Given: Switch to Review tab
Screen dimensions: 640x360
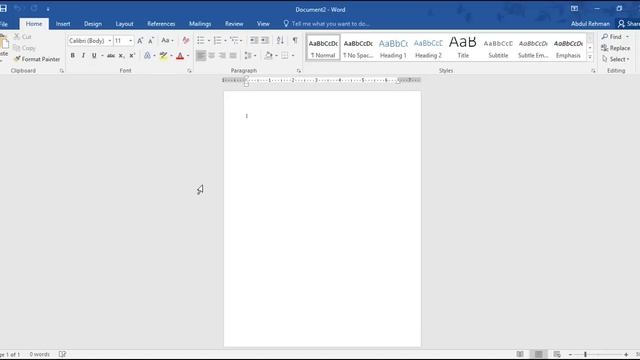Looking at the screenshot, I should pos(234,24).
